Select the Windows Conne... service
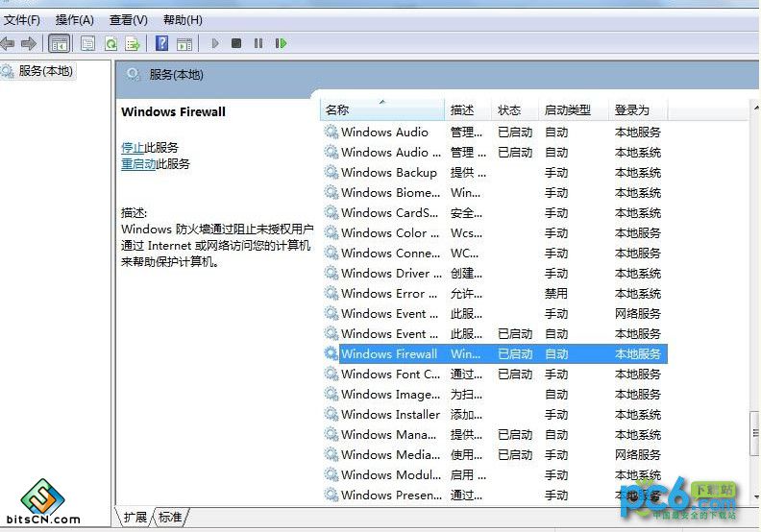 [494, 254]
